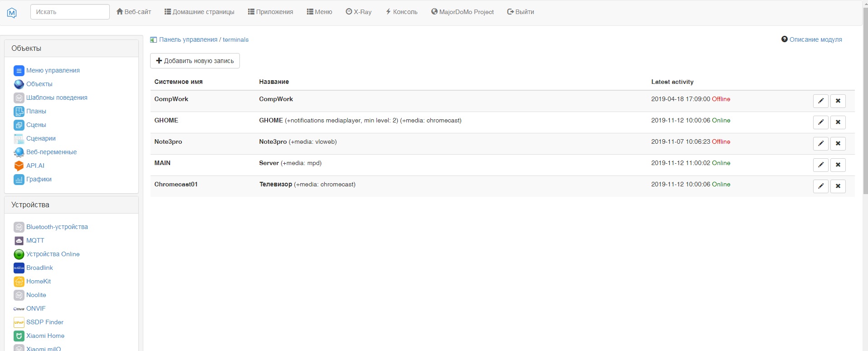Click the Note3pro terminal title text
This screenshot has width=868, height=351.
[x=273, y=141]
